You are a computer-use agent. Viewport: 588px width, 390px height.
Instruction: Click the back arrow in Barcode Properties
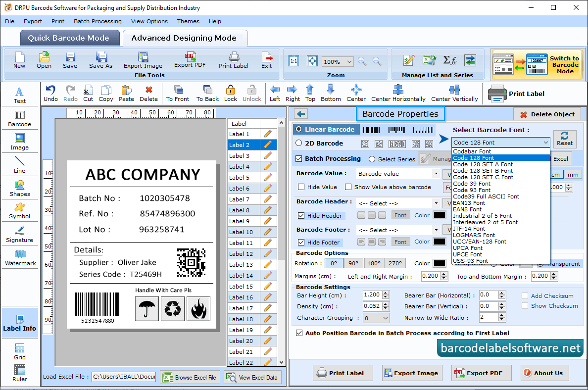click(x=301, y=114)
